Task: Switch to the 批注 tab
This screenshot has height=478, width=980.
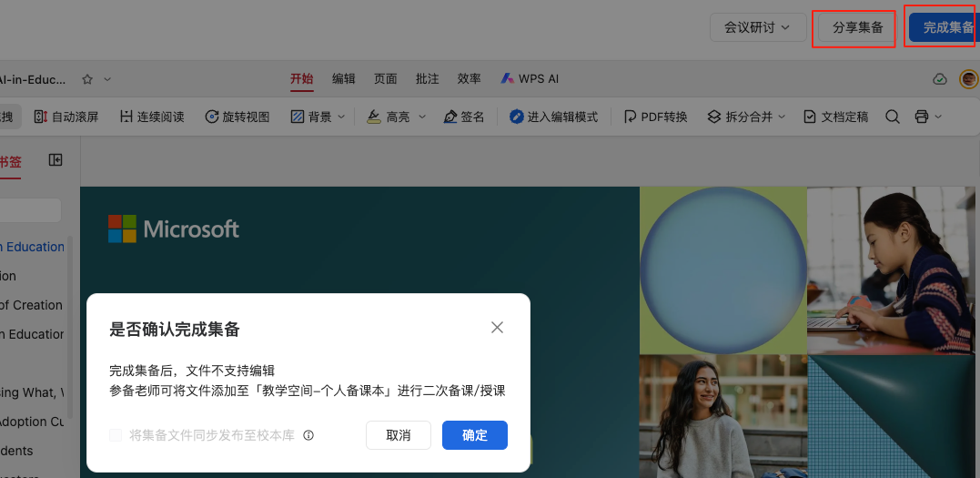Action: tap(427, 79)
